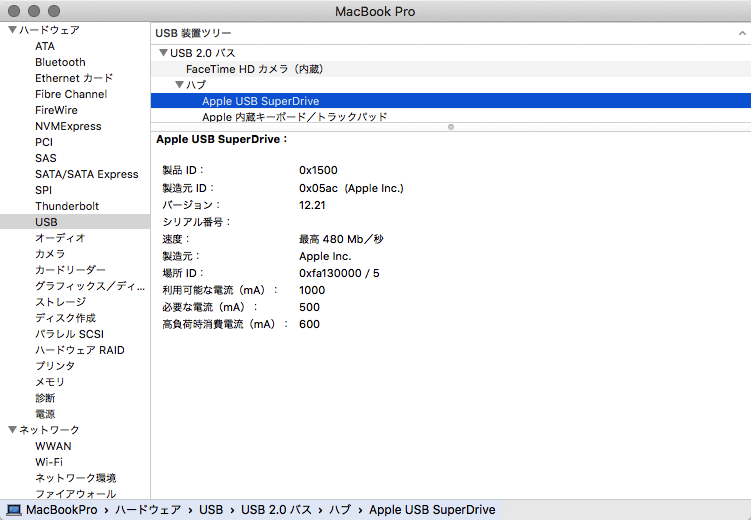Viewport: 751px width, 520px height.
Task: Select Apple USB SuperDrive in device tree
Action: [451, 101]
